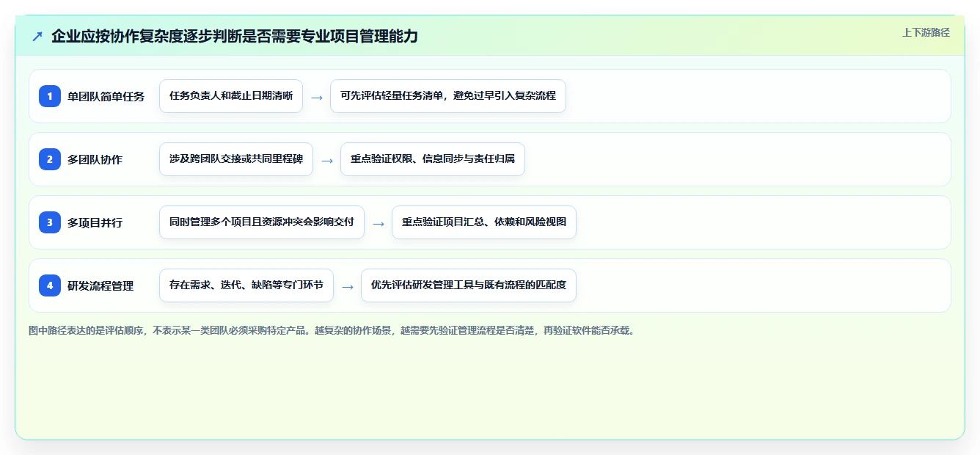
Task: Click the 任务负责人和截止日期清晰 box
Action: point(231,96)
